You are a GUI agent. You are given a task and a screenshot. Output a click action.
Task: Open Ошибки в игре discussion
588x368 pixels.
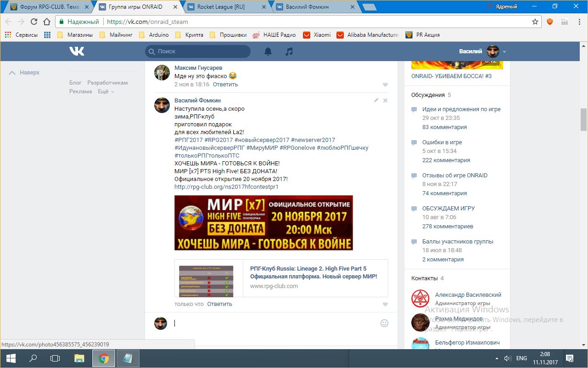442,142
